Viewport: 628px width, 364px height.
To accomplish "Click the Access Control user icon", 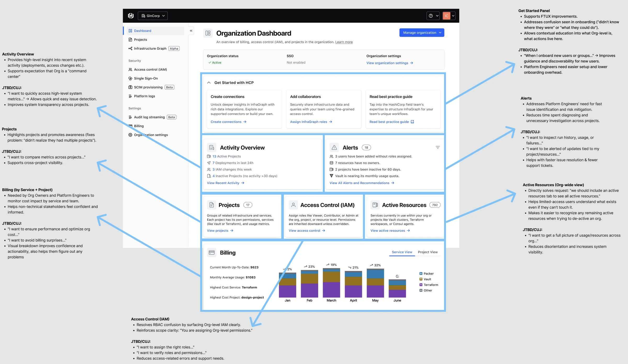I will tap(293, 205).
